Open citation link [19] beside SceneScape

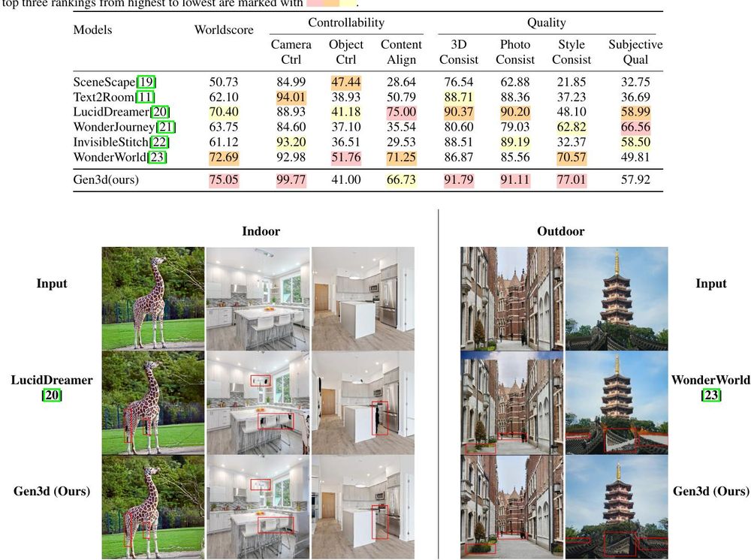coord(146,82)
